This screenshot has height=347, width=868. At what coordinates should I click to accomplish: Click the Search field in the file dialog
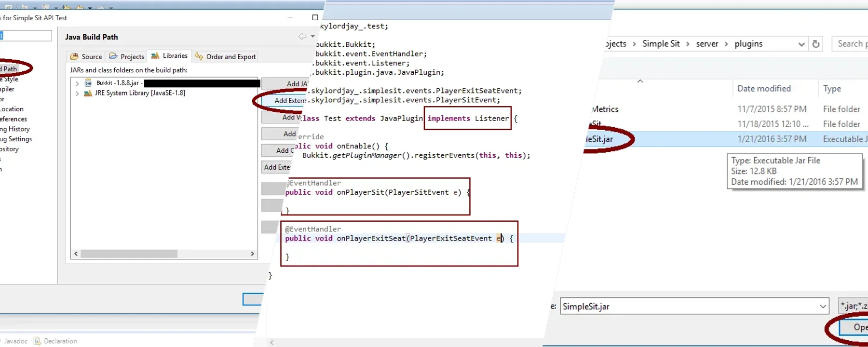pos(850,43)
